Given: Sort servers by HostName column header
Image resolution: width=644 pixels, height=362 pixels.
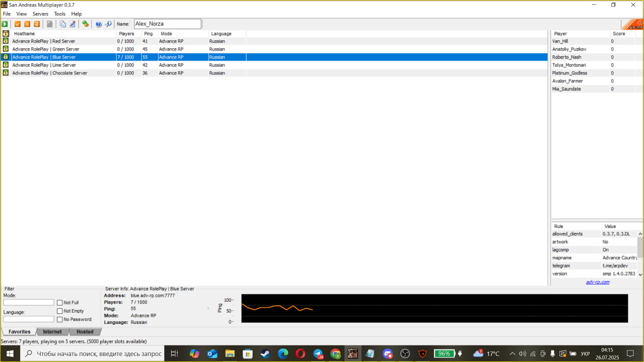Looking at the screenshot, I should click(64, 34).
